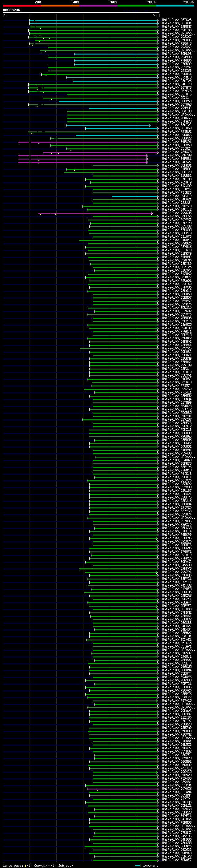The image size is (197, 868).
Task: Select UniRef100_Q7XMI8 in the hit list
Action: coord(176,78)
